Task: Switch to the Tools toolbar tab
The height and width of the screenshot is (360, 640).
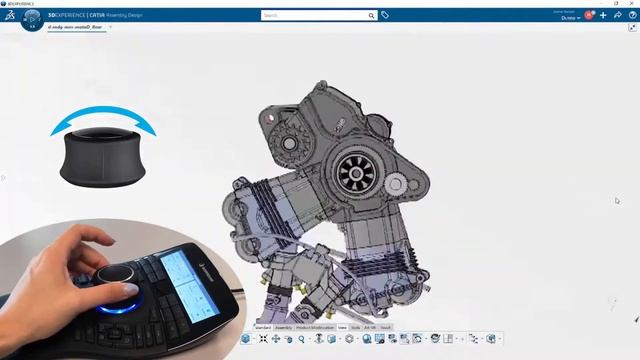Action: click(x=356, y=327)
